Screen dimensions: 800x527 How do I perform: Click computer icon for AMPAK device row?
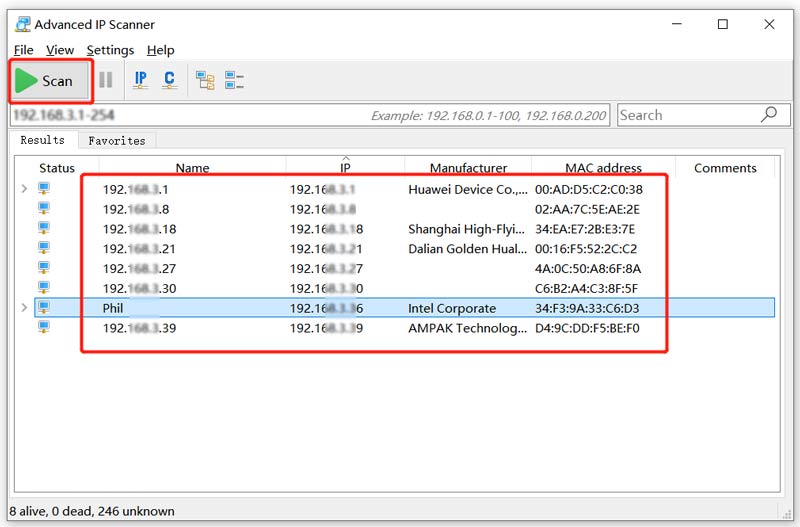tap(44, 328)
